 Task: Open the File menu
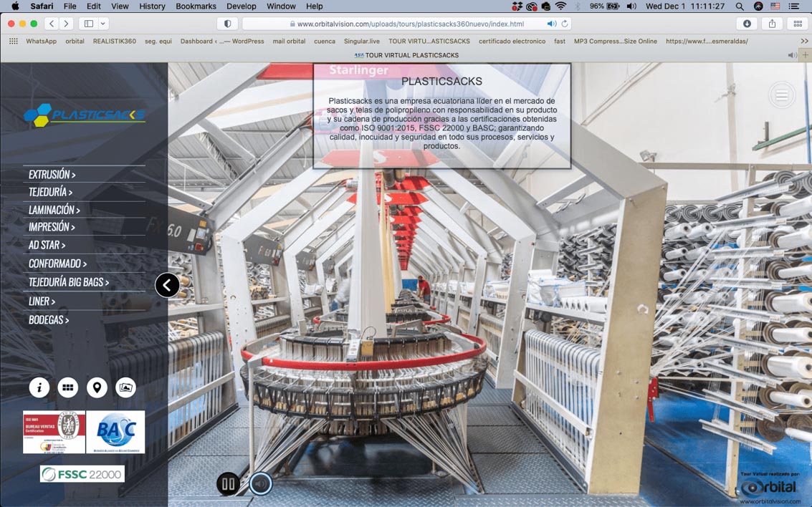click(x=70, y=6)
